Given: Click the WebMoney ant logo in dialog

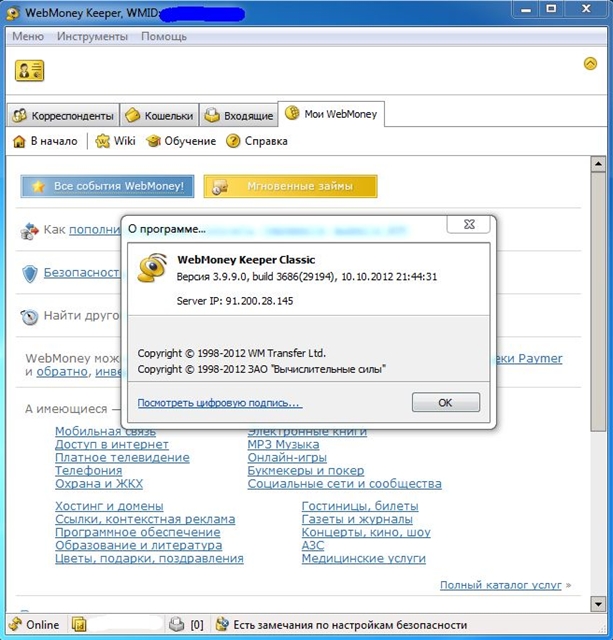Looking at the screenshot, I should pos(152,268).
